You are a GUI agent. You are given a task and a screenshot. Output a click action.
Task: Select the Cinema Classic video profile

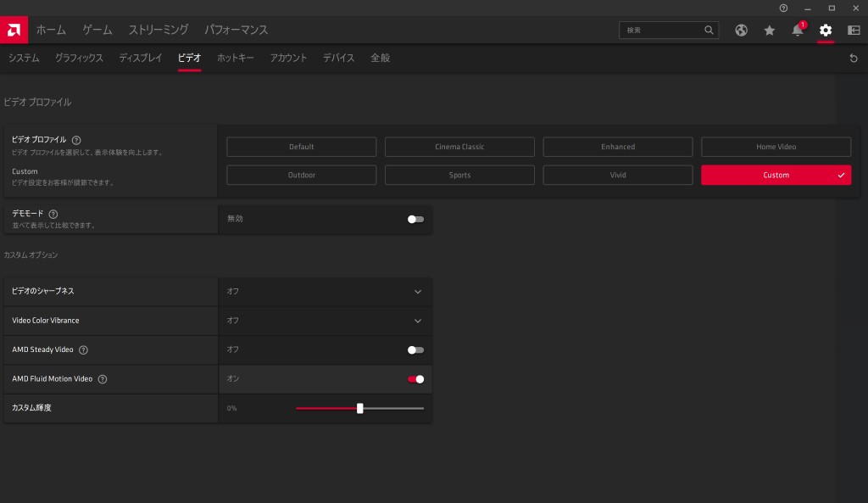tap(459, 147)
